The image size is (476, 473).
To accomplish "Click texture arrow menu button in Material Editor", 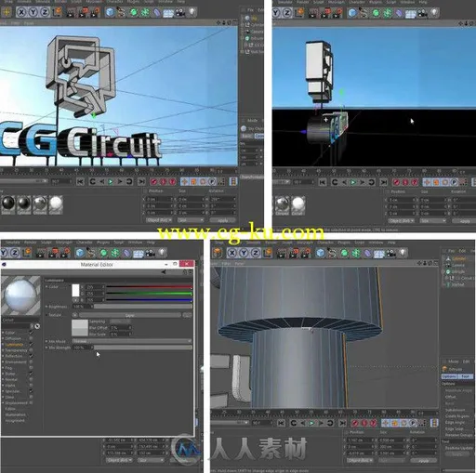I will click(x=75, y=315).
